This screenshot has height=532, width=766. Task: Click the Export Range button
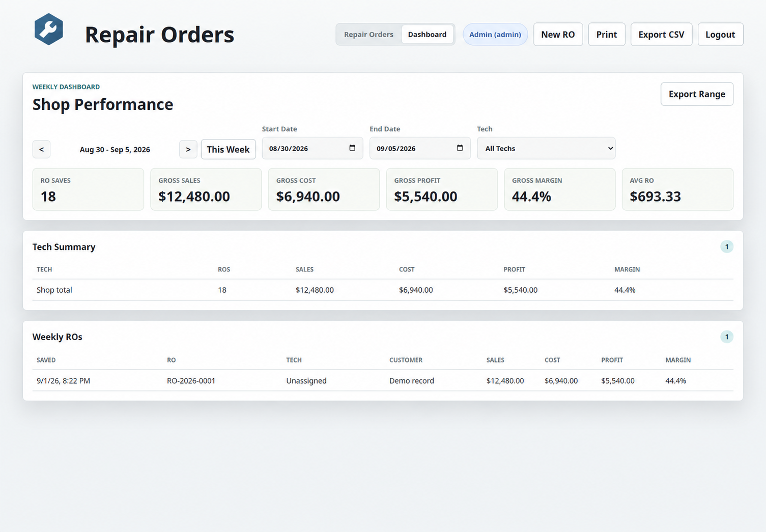pyautogui.click(x=697, y=94)
